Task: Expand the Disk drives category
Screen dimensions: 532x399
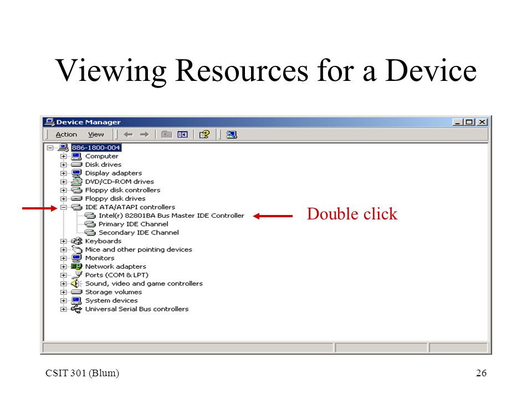Action: [63, 165]
